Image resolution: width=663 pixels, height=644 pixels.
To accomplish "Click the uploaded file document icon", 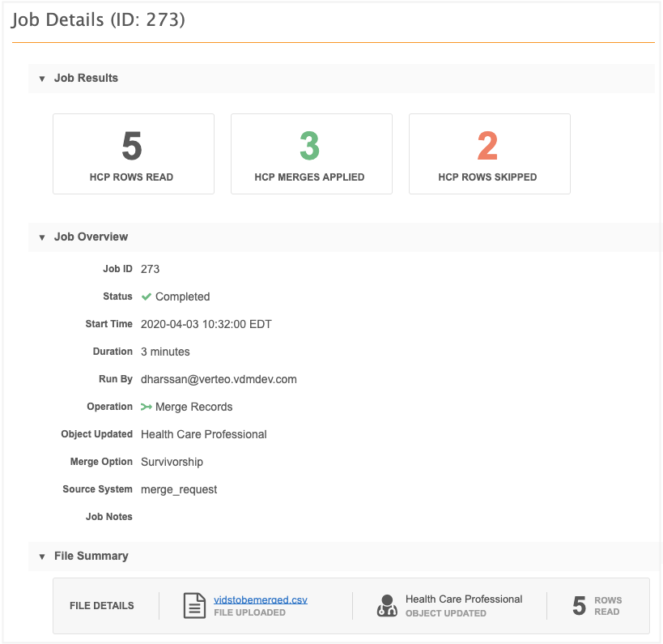I will click(x=194, y=606).
